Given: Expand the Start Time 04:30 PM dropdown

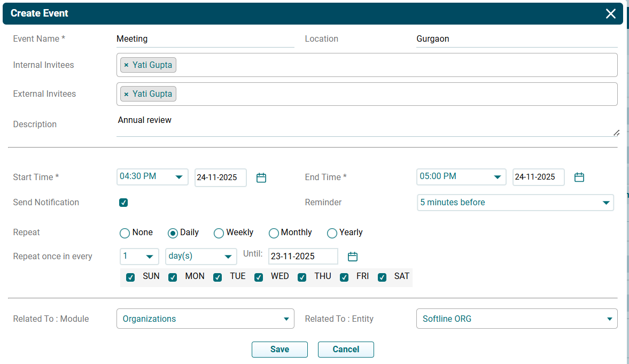Looking at the screenshot, I should pos(152,177).
